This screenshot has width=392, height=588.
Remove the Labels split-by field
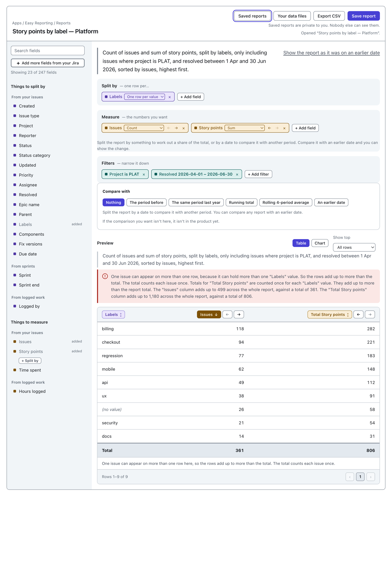coord(170,97)
